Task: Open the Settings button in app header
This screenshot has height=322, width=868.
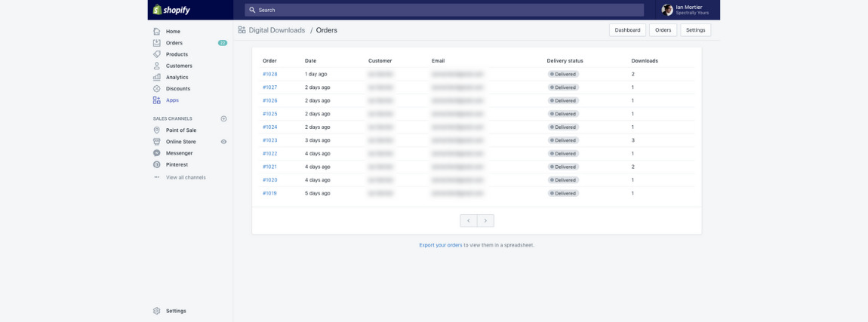Action: pyautogui.click(x=695, y=30)
